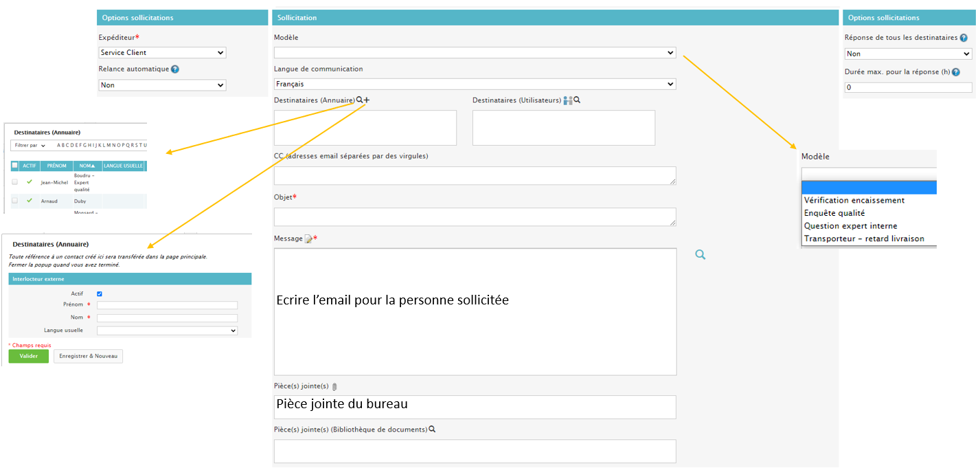Click help icon beside Durée max. pour la réponse
Image resolution: width=980 pixels, height=468 pixels.
pos(955,72)
